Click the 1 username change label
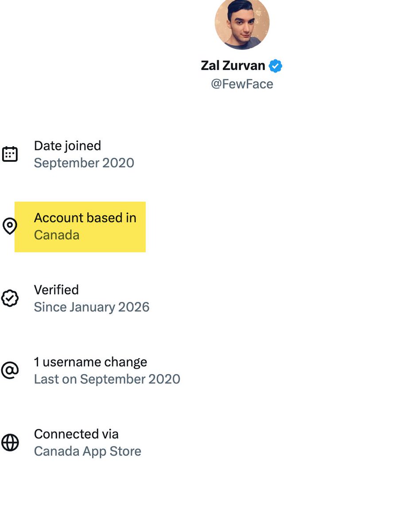The height and width of the screenshot is (532, 396). click(90, 362)
